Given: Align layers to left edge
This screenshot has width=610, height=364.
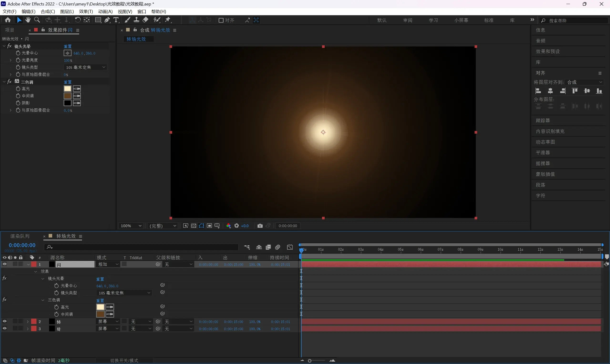Looking at the screenshot, I should [538, 91].
